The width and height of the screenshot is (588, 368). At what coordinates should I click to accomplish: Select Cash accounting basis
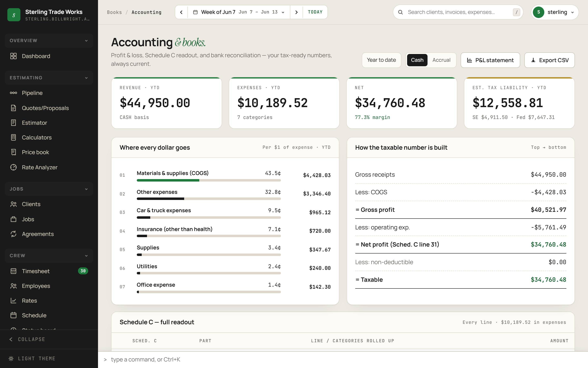(417, 60)
